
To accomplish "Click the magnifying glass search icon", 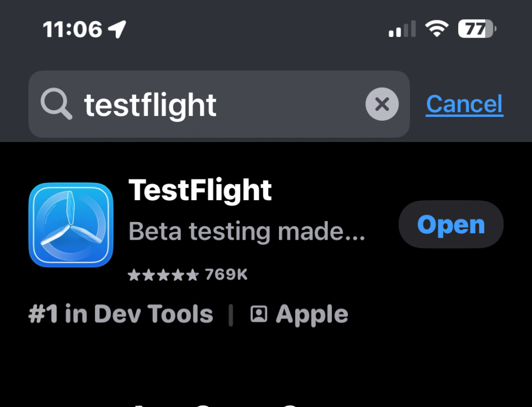I will pos(56,104).
